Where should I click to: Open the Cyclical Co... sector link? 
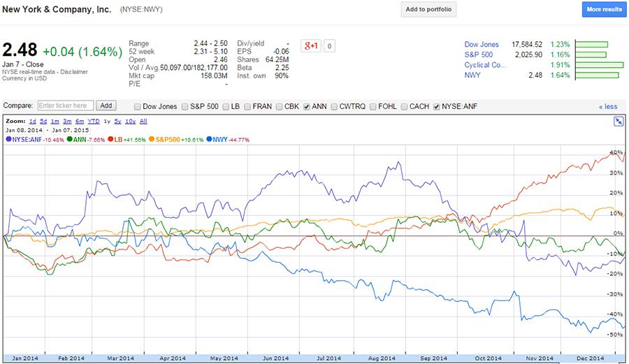486,65
